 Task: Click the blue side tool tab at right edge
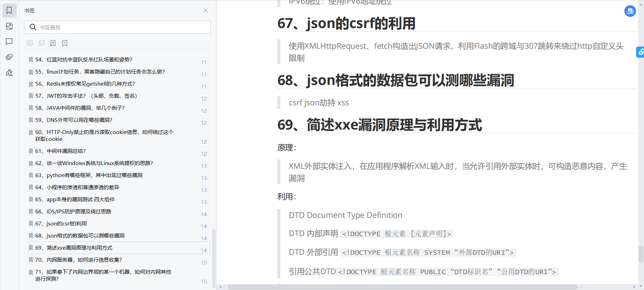coord(640,52)
